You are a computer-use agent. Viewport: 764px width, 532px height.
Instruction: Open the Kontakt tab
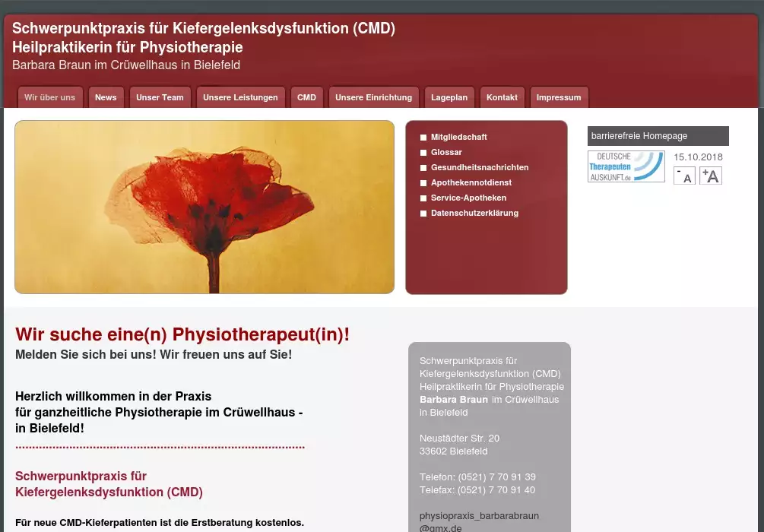coord(502,97)
